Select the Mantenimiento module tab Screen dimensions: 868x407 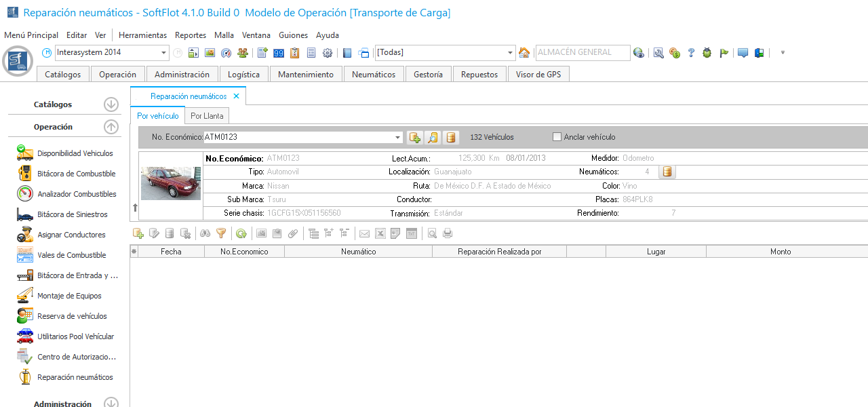306,75
